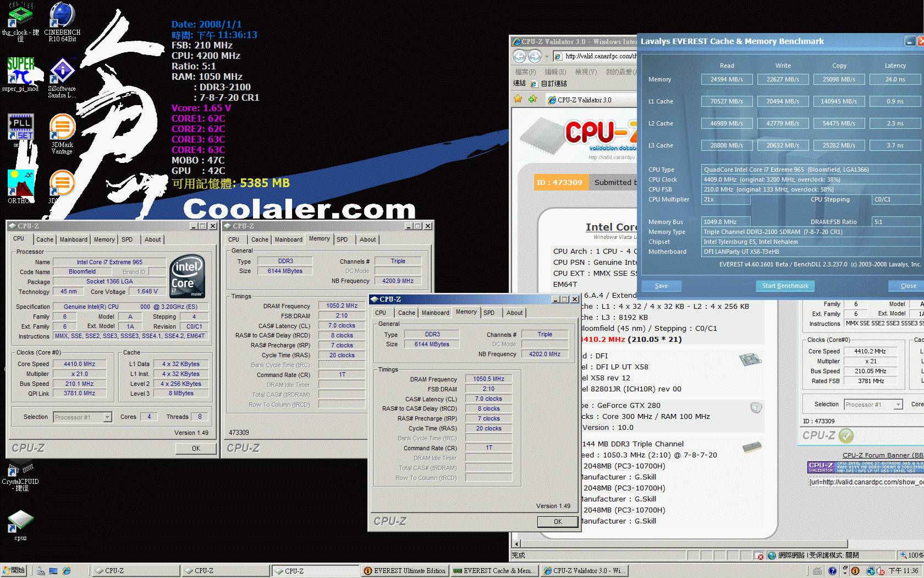The width and height of the screenshot is (924, 578).
Task: Click the Memory Latency 24.0 ns value
Action: 894,79
